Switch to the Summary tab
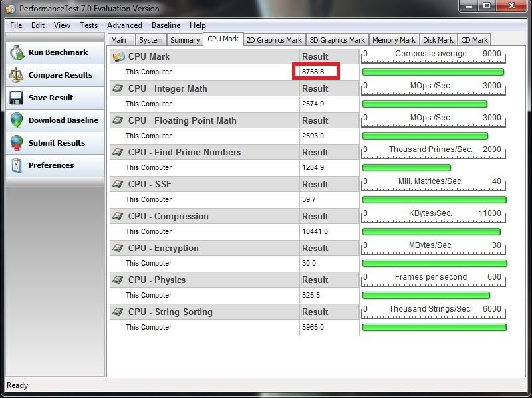Viewport: 532px width, 398px height. pyautogui.click(x=185, y=40)
